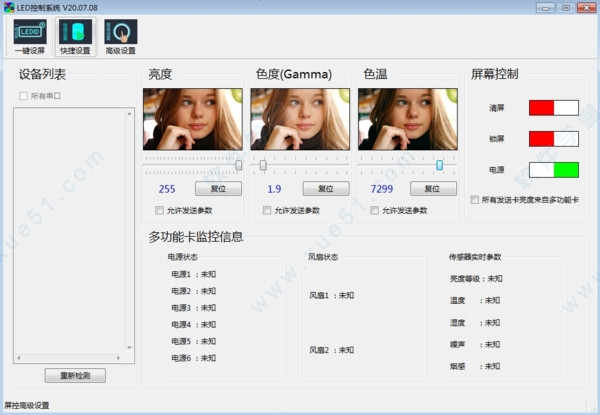Open the 高级设置 toolbar icon
The height and width of the screenshot is (415, 600).
pyautogui.click(x=121, y=37)
